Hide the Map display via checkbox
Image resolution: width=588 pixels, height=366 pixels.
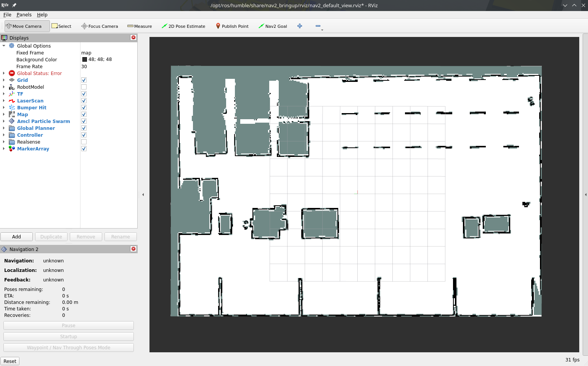click(84, 114)
